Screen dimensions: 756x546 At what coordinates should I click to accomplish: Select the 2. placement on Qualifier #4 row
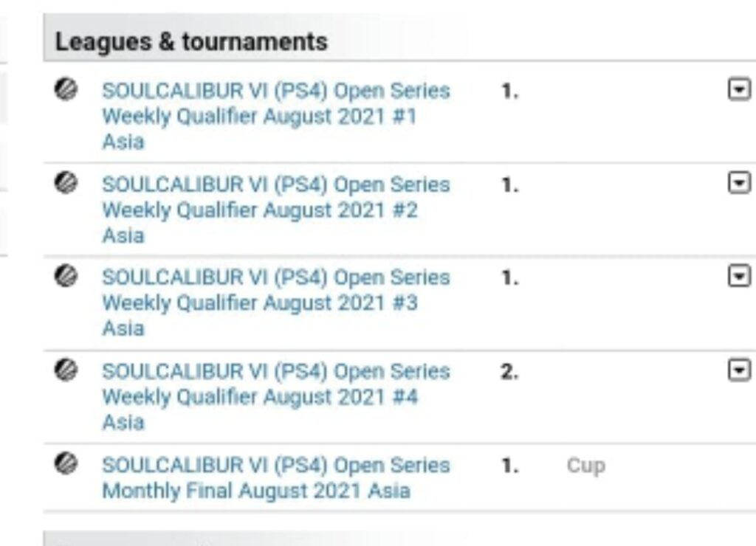(x=509, y=372)
